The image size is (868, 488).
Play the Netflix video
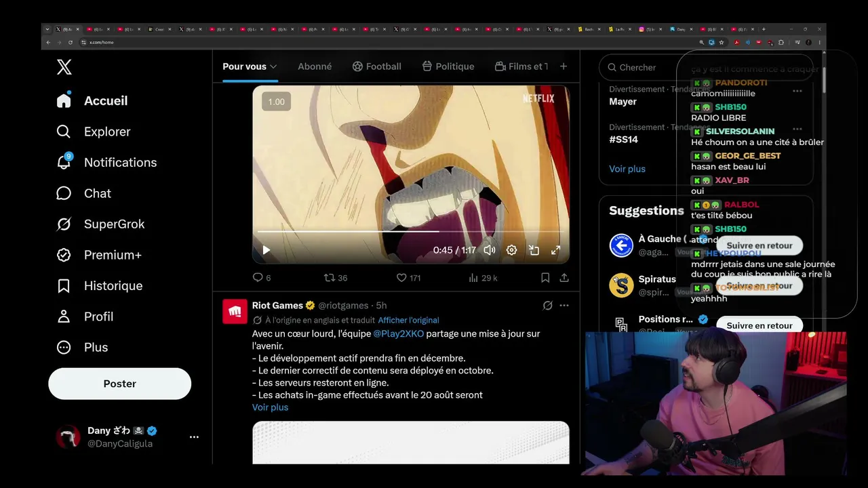click(x=267, y=250)
